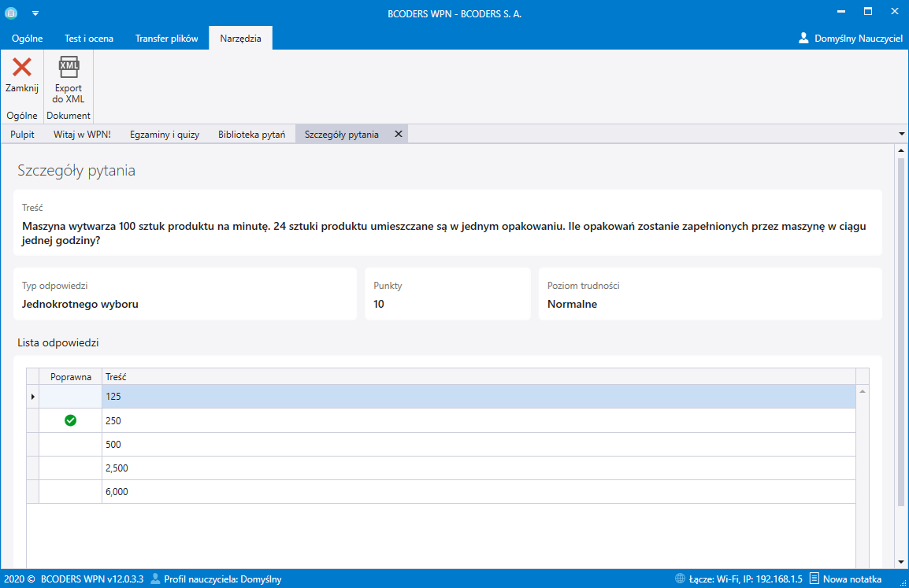Open the document tabs list dropdown arrow
The height and width of the screenshot is (588, 909).
901,134
